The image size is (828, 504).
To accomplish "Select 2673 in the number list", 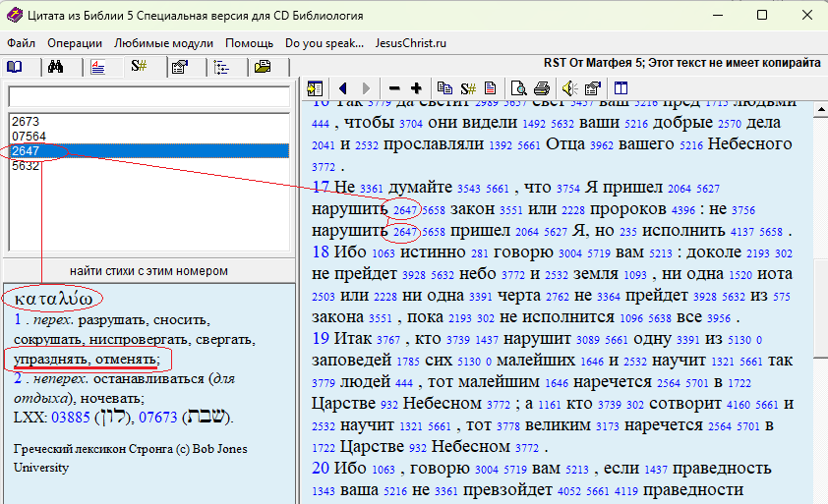I will point(148,122).
